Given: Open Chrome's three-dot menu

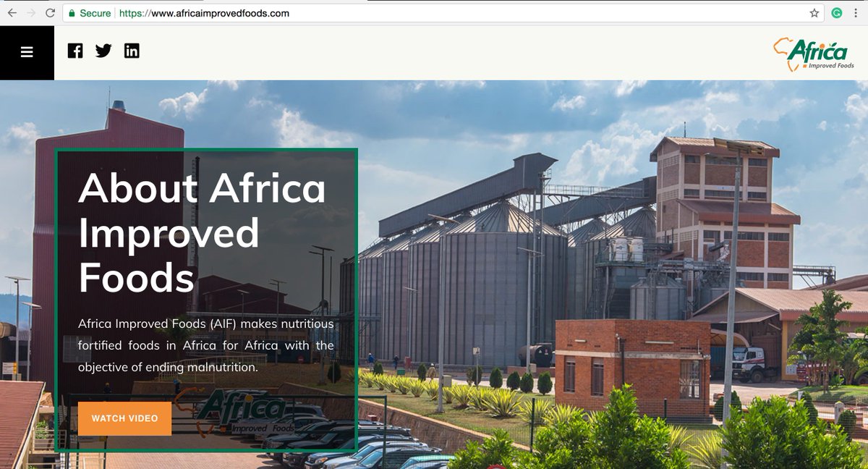Looking at the screenshot, I should click(x=857, y=13).
